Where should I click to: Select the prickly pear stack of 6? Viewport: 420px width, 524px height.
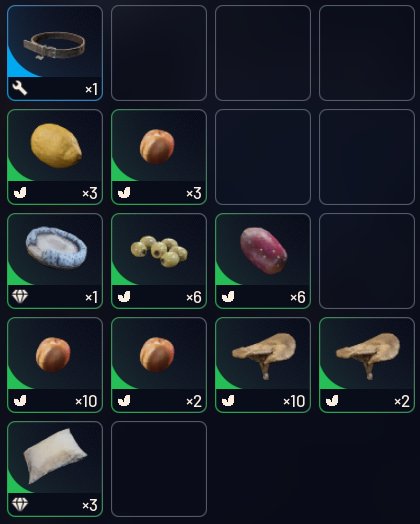click(263, 261)
